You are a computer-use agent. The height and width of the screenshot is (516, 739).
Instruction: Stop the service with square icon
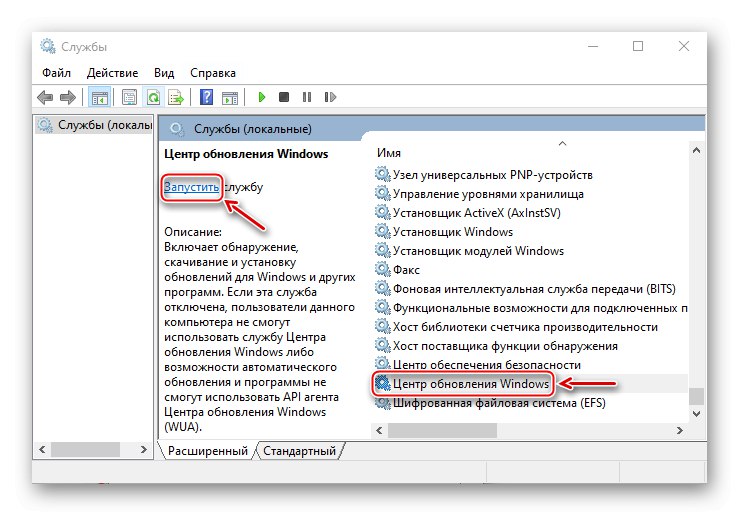[284, 97]
